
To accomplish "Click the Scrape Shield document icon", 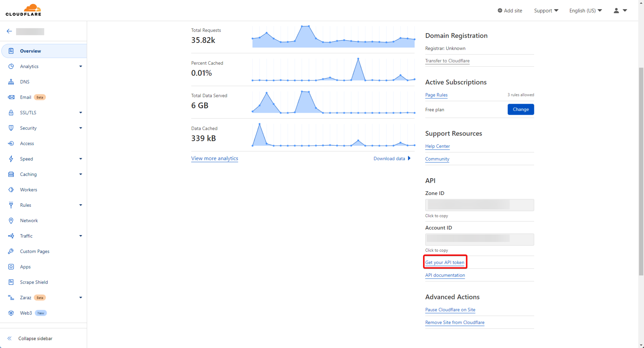I will tap(11, 282).
